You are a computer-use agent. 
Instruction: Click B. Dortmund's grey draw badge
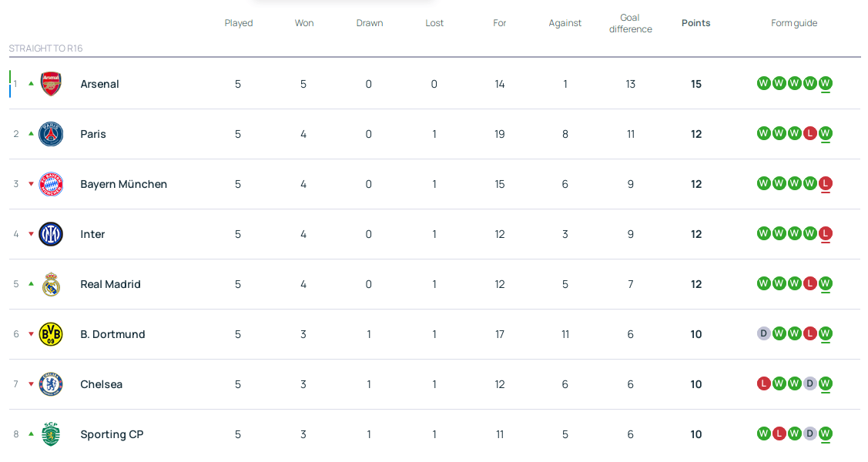point(763,333)
